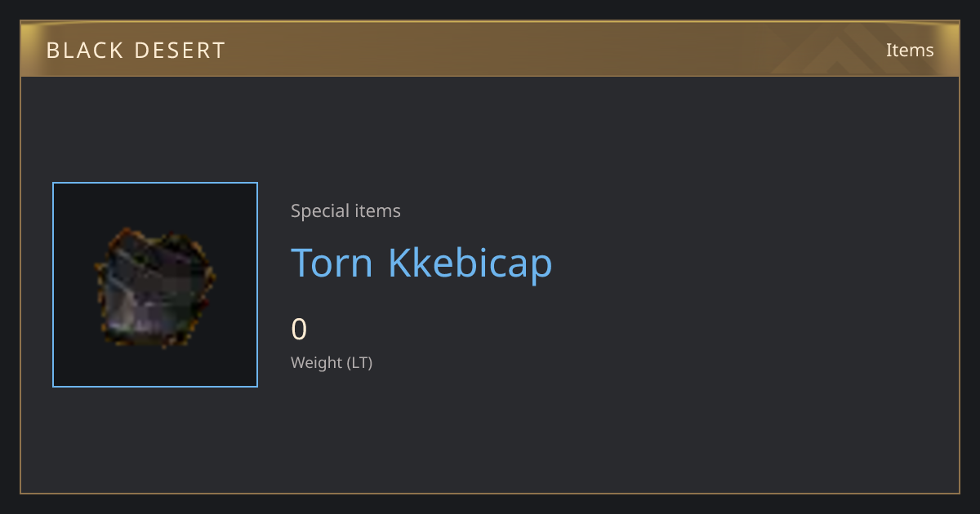The image size is (980, 514).
Task: Select the word Kkebicap in the item title
Action: point(470,263)
